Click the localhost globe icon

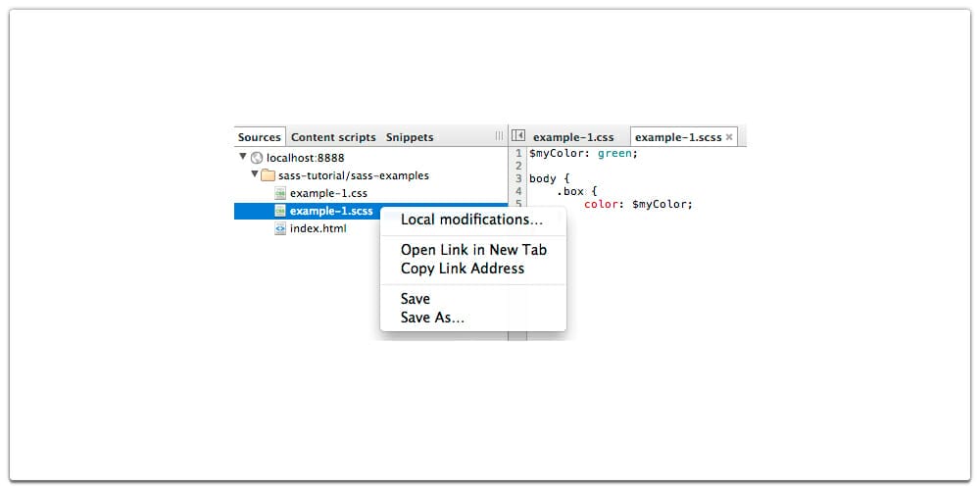[x=256, y=158]
